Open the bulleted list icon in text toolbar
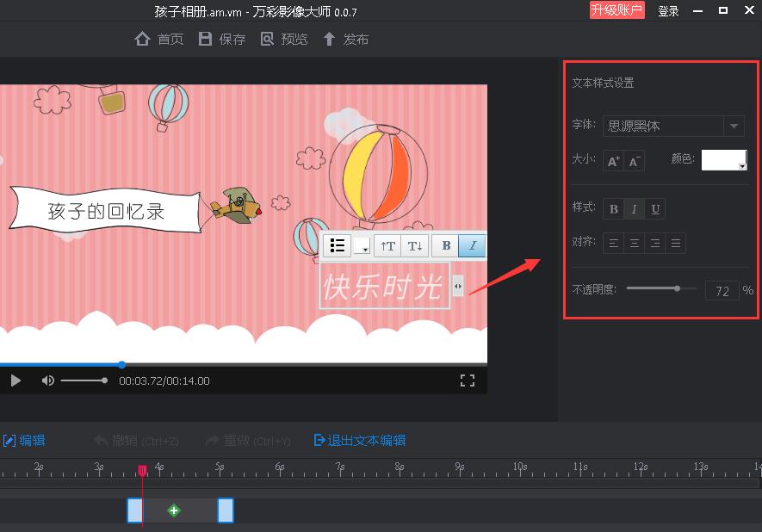 tap(337, 245)
